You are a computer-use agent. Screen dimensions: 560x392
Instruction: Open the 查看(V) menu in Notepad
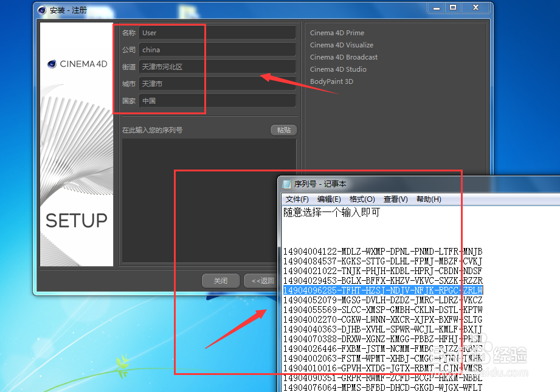point(395,199)
